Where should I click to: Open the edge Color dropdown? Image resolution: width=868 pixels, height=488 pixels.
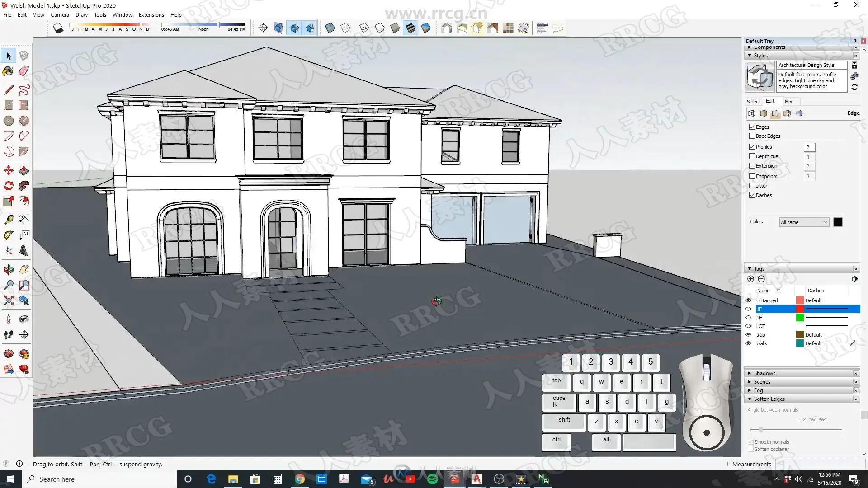click(804, 222)
